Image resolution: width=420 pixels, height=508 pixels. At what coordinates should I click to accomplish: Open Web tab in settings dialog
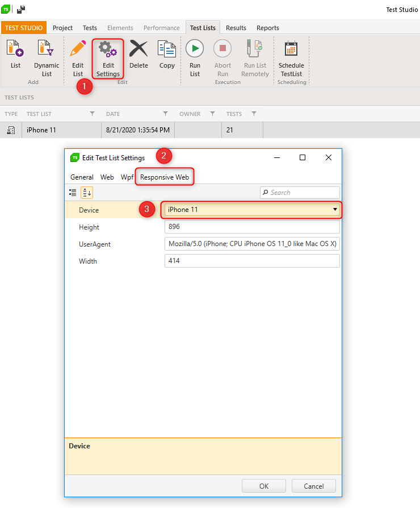(x=107, y=177)
